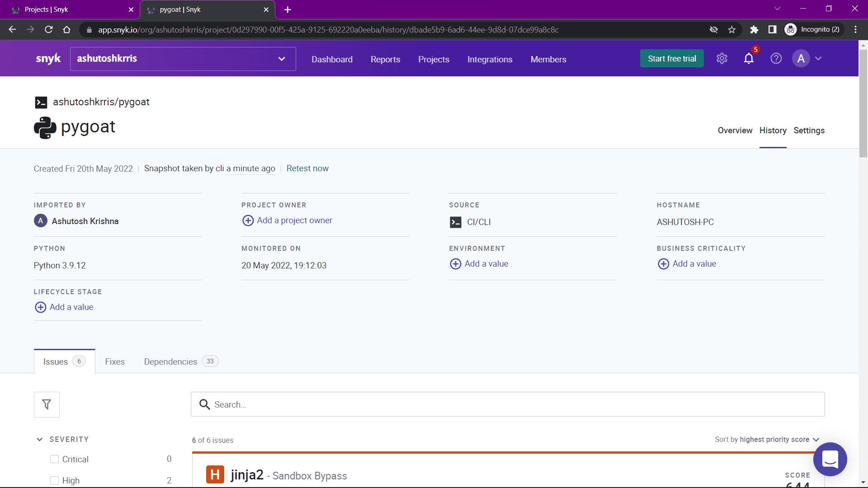This screenshot has height=488, width=868.
Task: Open the browser tab search chevron
Action: pyautogui.click(x=778, y=9)
